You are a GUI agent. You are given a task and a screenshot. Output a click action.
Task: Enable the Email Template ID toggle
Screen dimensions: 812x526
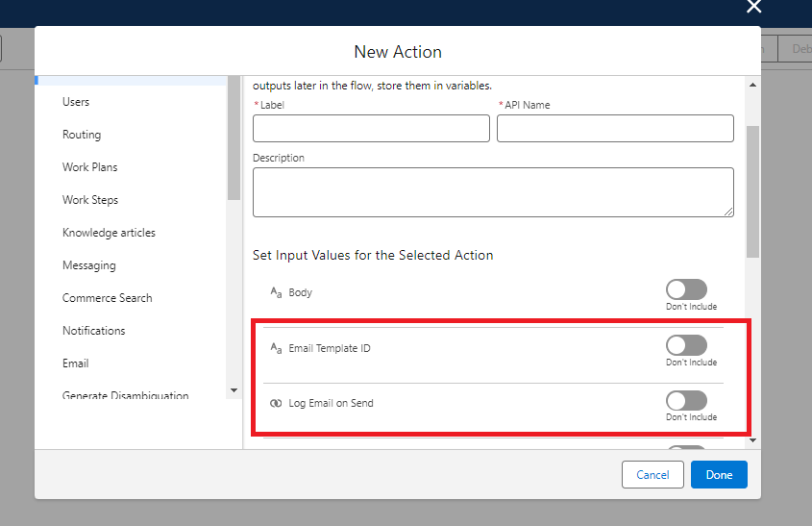coord(686,345)
